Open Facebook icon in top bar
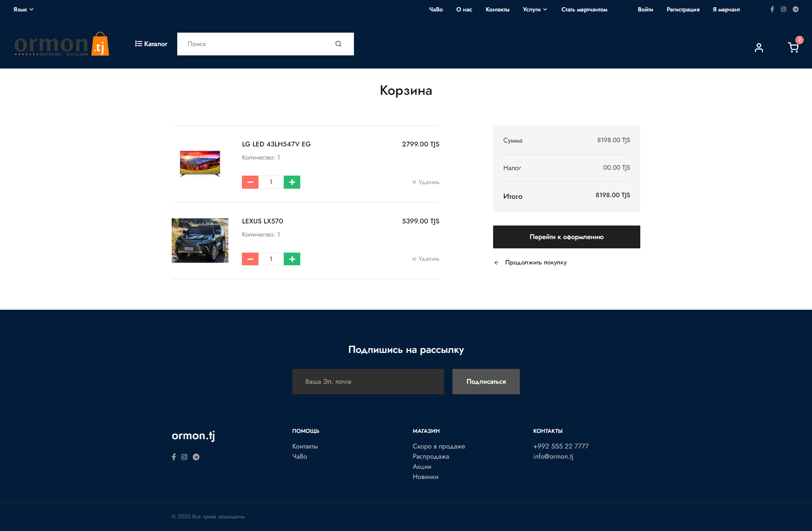This screenshot has height=531, width=812. 772,9
